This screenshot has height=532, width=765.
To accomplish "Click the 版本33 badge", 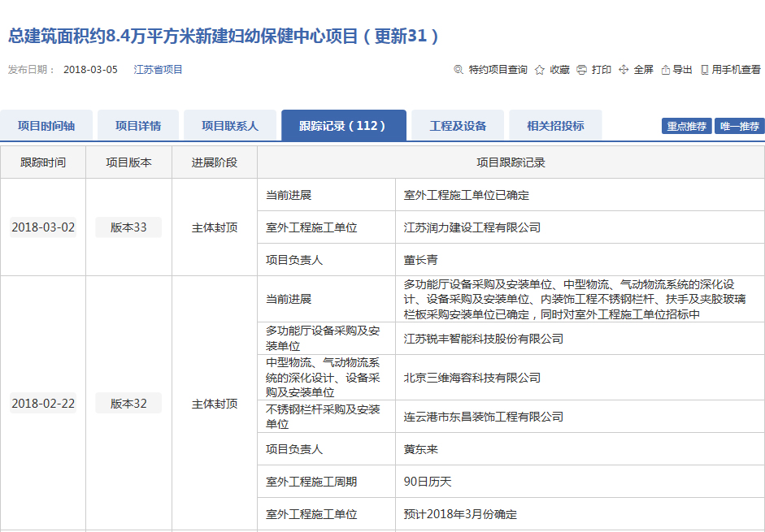I will 128,227.
